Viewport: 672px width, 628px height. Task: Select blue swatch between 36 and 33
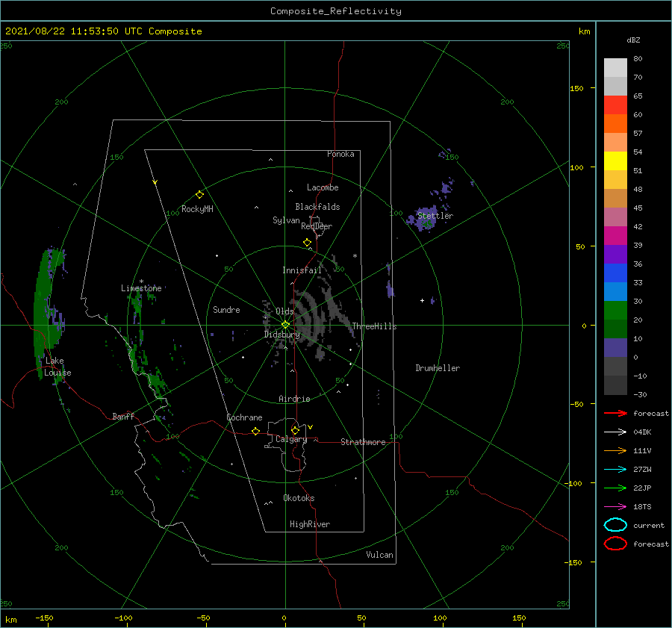pyautogui.click(x=615, y=273)
